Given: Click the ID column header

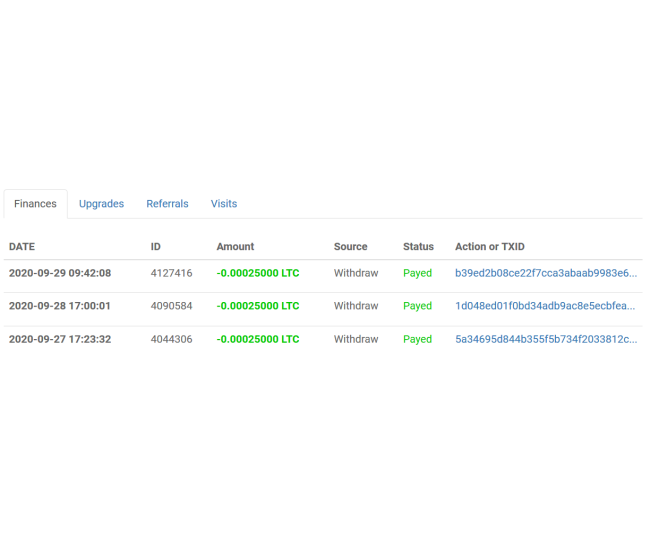Looking at the screenshot, I should (156, 246).
